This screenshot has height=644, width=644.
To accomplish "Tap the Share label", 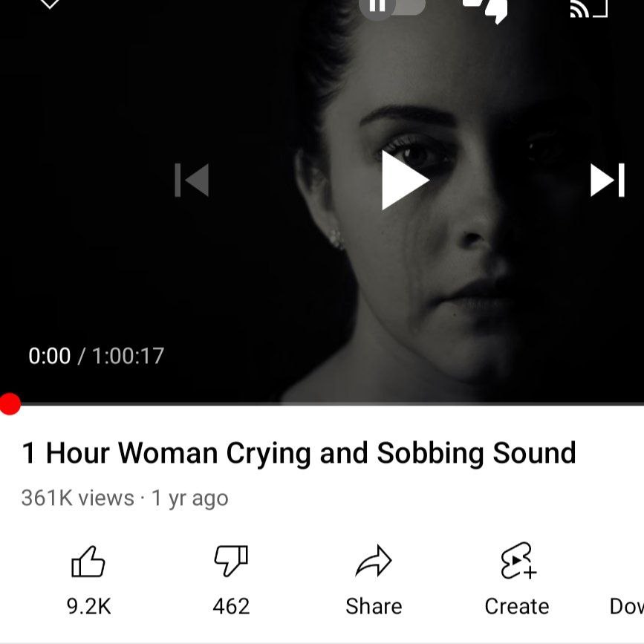I will pyautogui.click(x=374, y=606).
